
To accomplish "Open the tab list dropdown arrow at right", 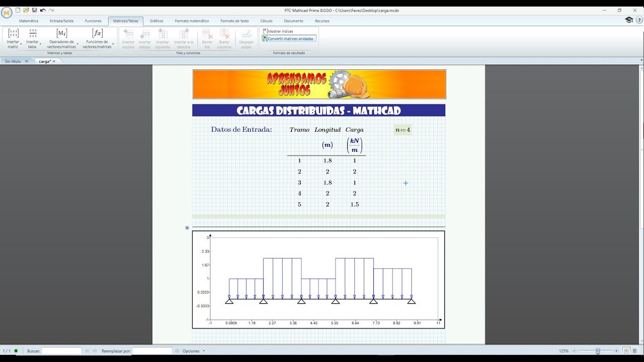I will [x=641, y=61].
